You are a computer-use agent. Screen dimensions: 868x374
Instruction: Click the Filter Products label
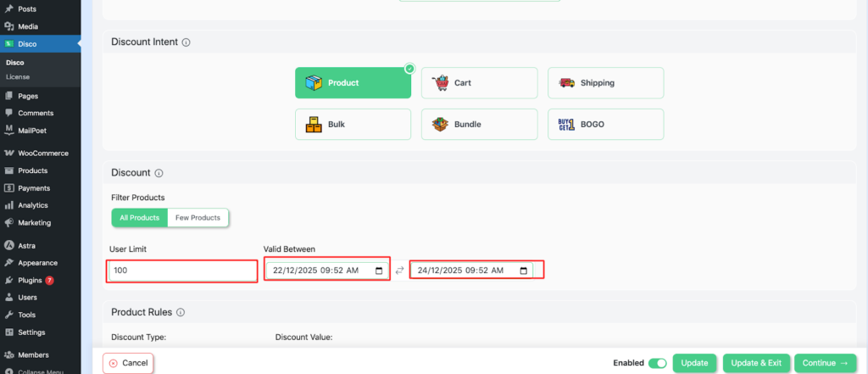(x=138, y=198)
